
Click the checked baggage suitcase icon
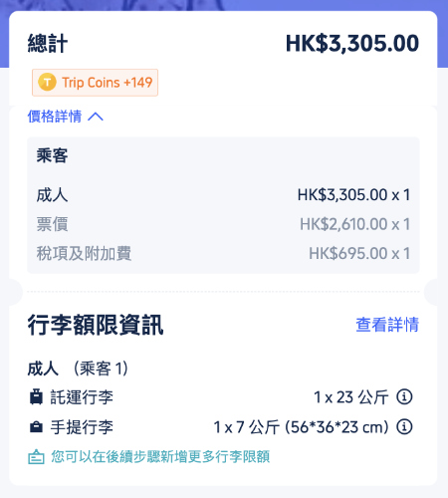[x=36, y=396]
